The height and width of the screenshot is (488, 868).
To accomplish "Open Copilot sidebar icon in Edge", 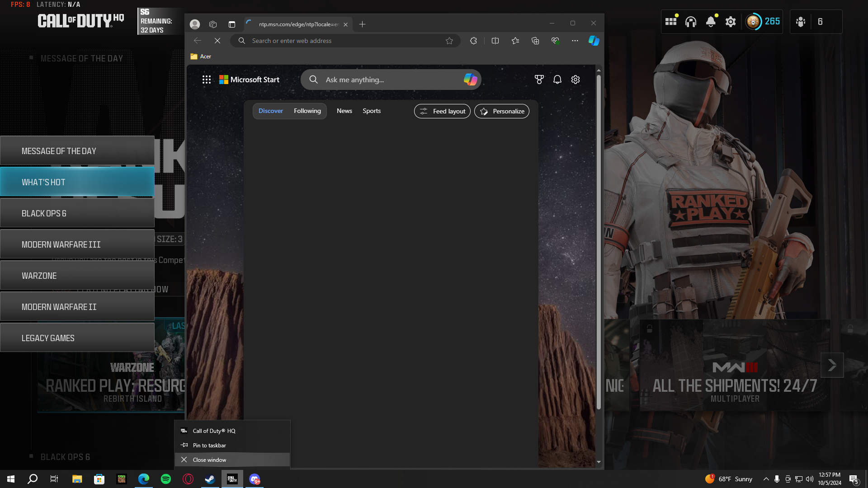I will (x=594, y=41).
